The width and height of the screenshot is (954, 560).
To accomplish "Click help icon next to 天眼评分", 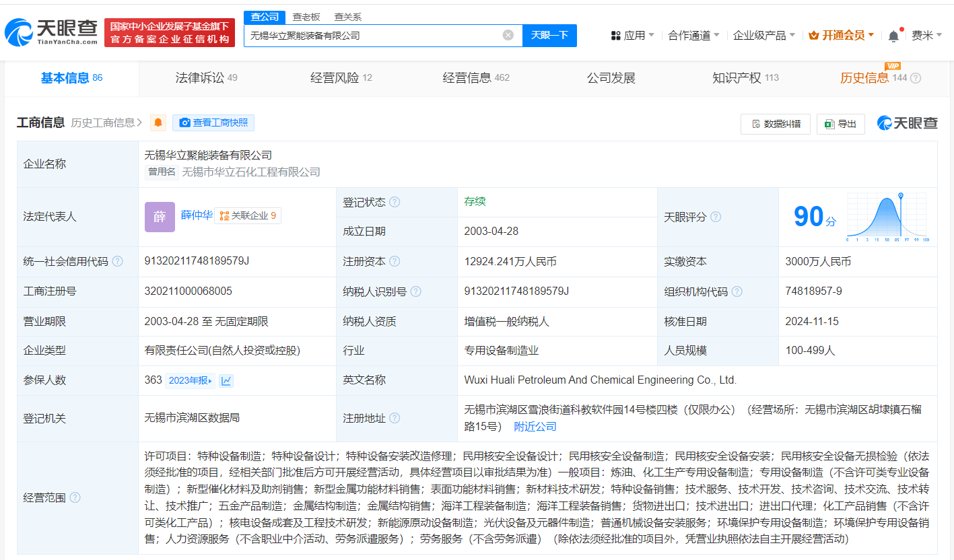I will point(716,217).
